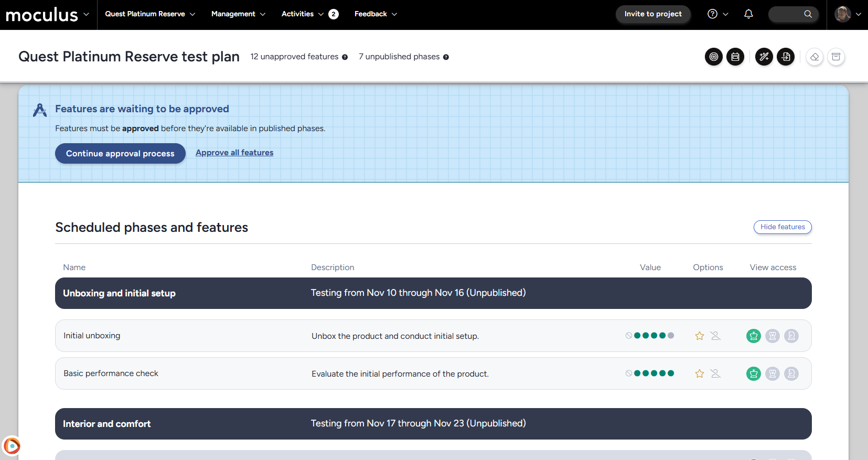
Task: Set Initial unboxing value to the fifth dot
Action: pos(671,336)
